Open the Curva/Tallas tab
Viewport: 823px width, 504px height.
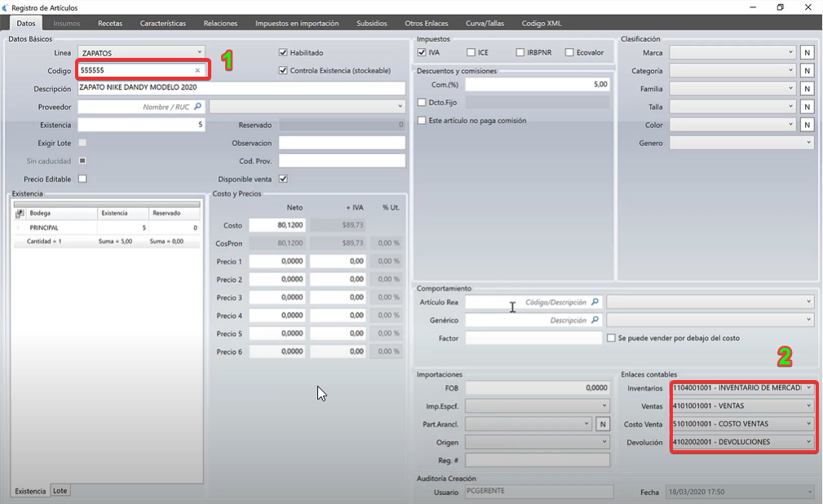pyautogui.click(x=485, y=23)
